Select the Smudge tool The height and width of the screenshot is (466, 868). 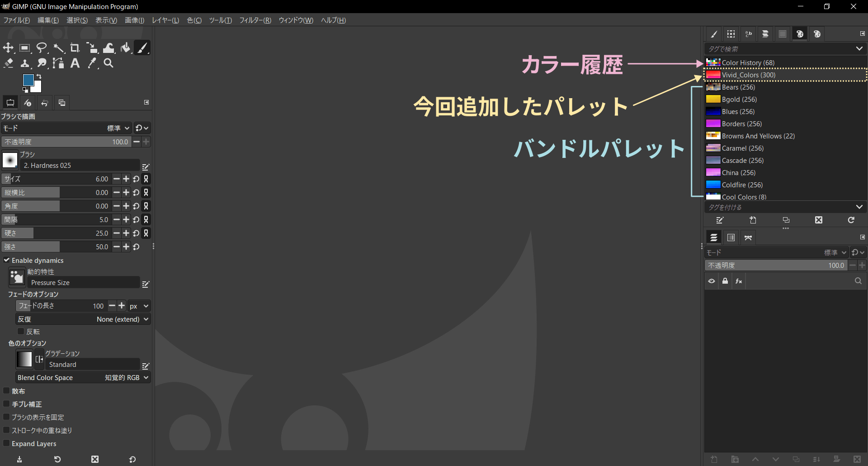pos(42,63)
